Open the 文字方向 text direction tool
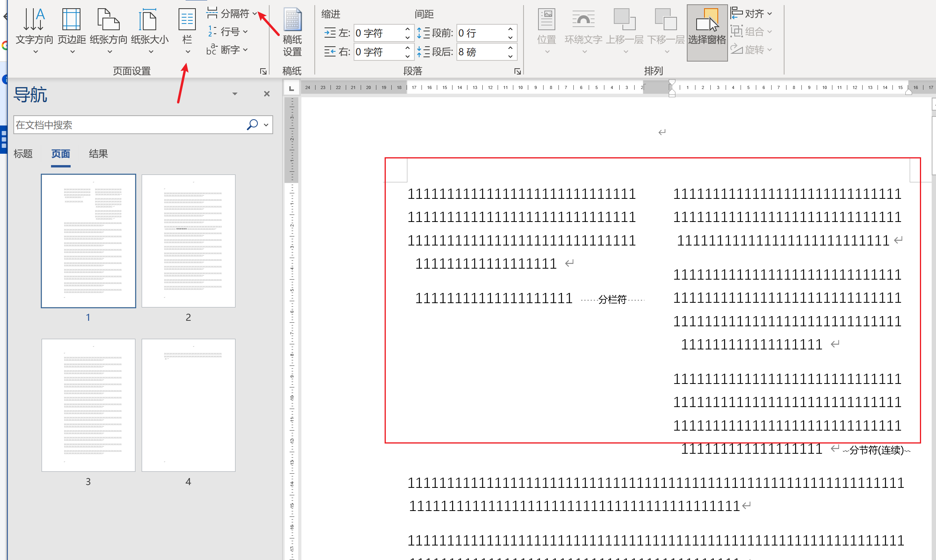Image resolution: width=936 pixels, height=560 pixels. (34, 31)
